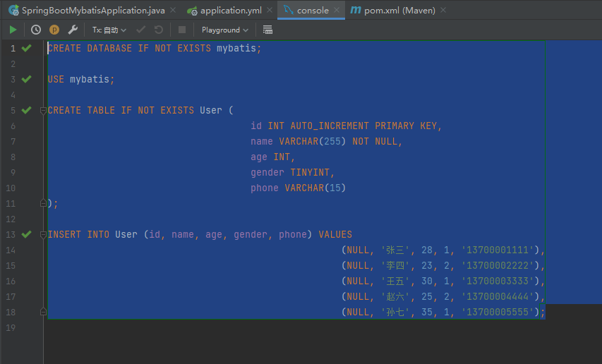This screenshot has width=602, height=364.
Task: Click the in-editor results table icon
Action: pos(267,30)
